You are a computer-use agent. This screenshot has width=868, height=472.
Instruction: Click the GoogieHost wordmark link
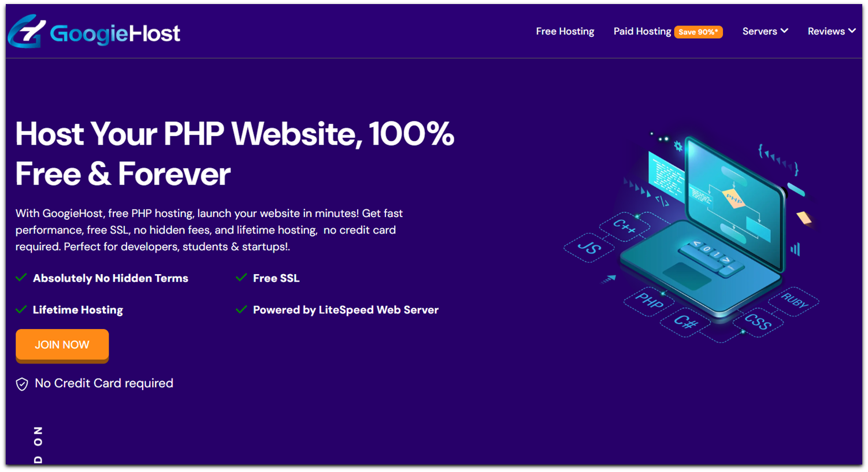(114, 32)
